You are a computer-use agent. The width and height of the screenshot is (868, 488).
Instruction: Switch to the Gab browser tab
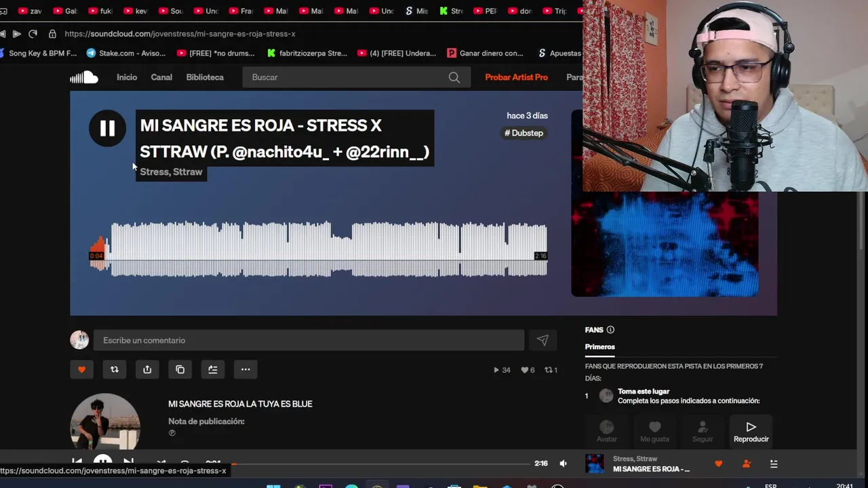[65, 11]
